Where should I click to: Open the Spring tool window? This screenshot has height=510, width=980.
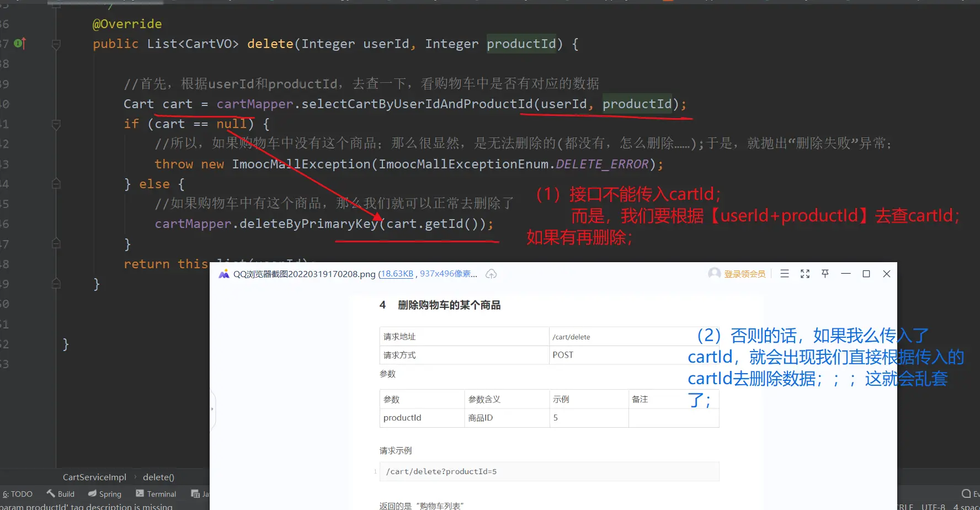[105, 494]
